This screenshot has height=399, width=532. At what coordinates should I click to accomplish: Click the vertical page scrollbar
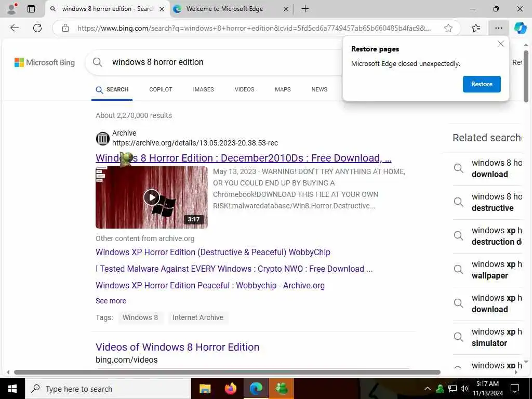click(526, 76)
